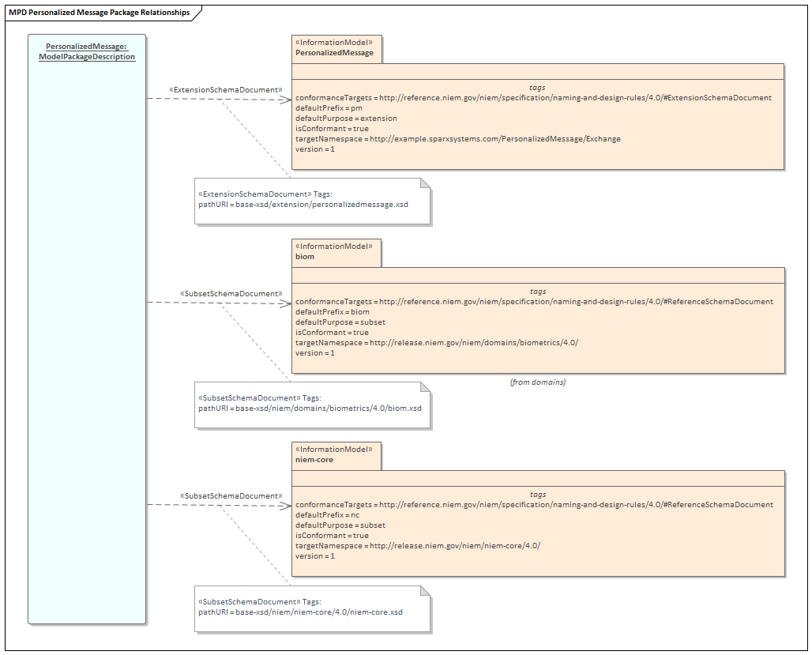
Task: Click the Exchange targetNamespace tag in PersonalizedMessage
Action: tap(457, 139)
